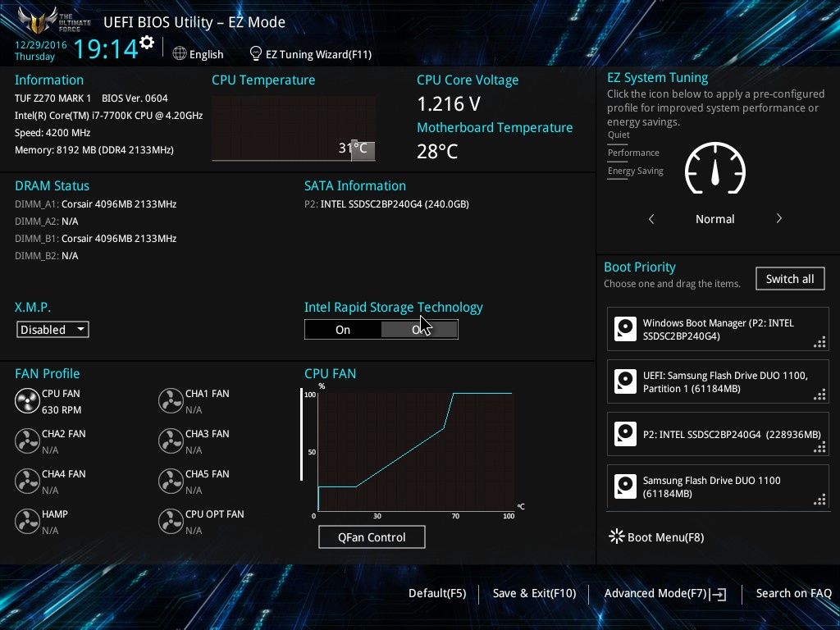The height and width of the screenshot is (630, 840).
Task: Click the Normal tuning profile label
Action: (715, 219)
